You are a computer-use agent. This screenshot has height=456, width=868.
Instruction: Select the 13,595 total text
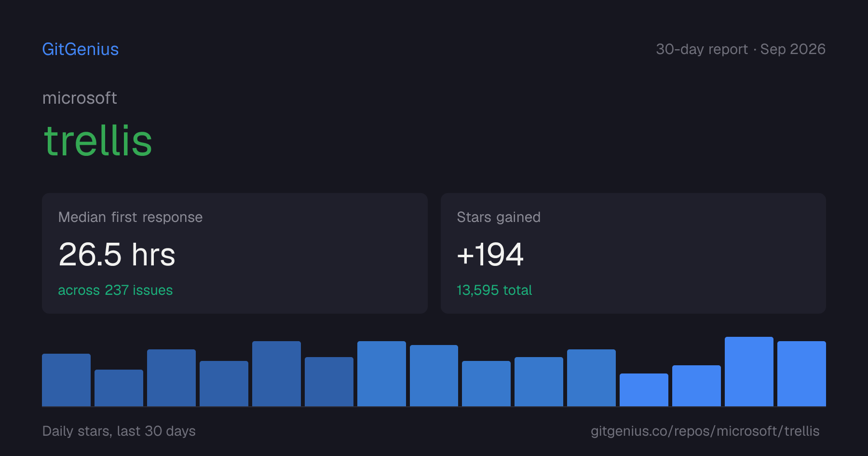[x=494, y=290]
